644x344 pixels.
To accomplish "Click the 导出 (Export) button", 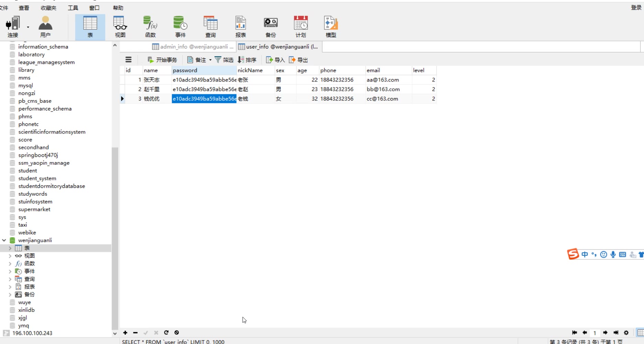I will tap(298, 60).
